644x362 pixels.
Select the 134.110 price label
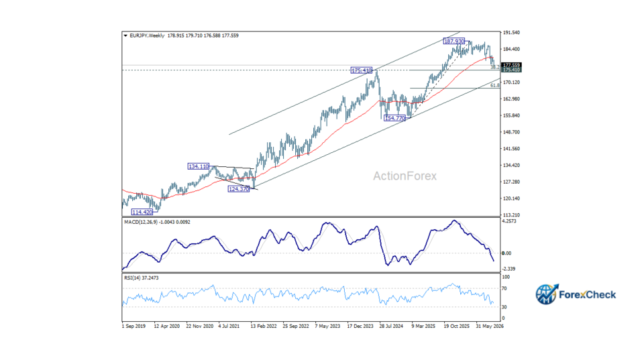[x=199, y=166]
